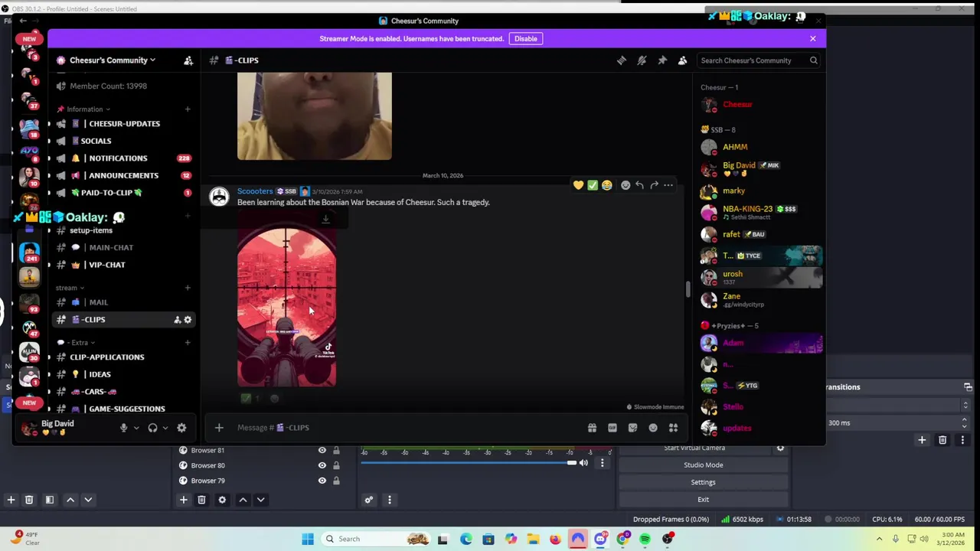Forward the Scoooters message
This screenshot has width=980, height=551.
pyautogui.click(x=654, y=185)
